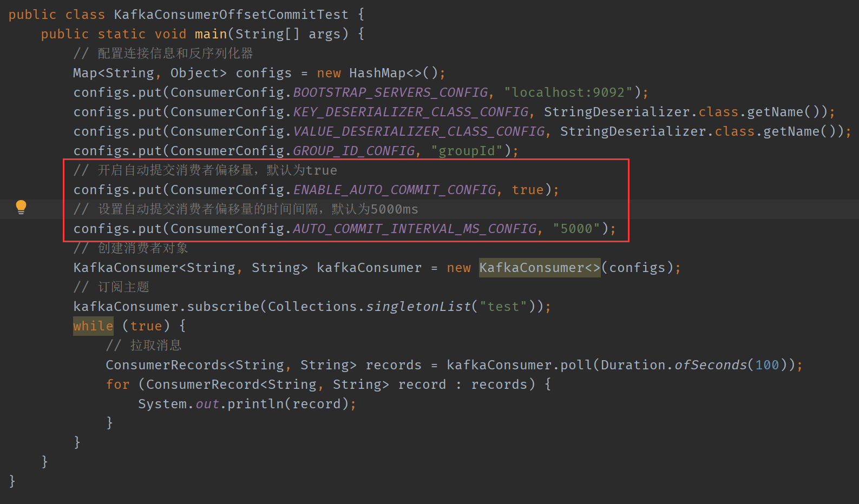Click ENABLE_AUTO_COMMIT_CONFIG constant
The image size is (859, 504).
tap(395, 190)
